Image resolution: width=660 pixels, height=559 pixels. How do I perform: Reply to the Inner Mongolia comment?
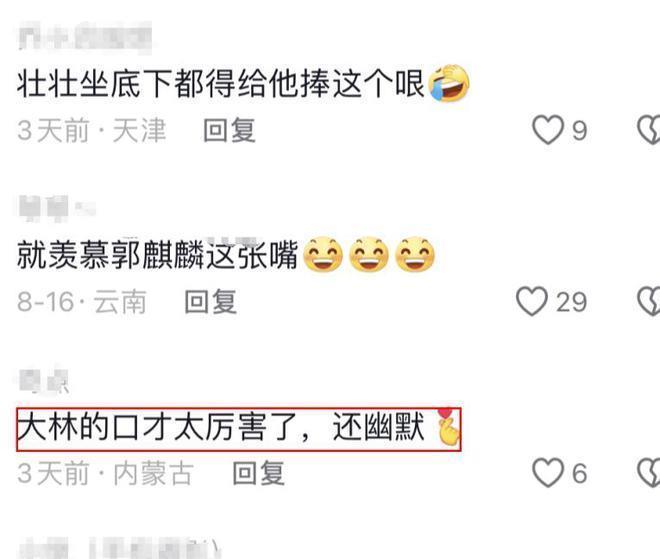coord(259,473)
